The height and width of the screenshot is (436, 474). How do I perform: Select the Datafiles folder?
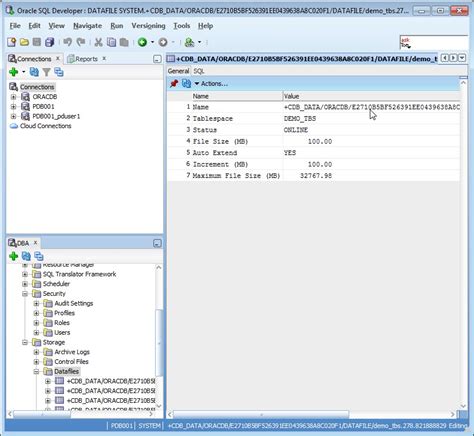pyautogui.click(x=66, y=371)
